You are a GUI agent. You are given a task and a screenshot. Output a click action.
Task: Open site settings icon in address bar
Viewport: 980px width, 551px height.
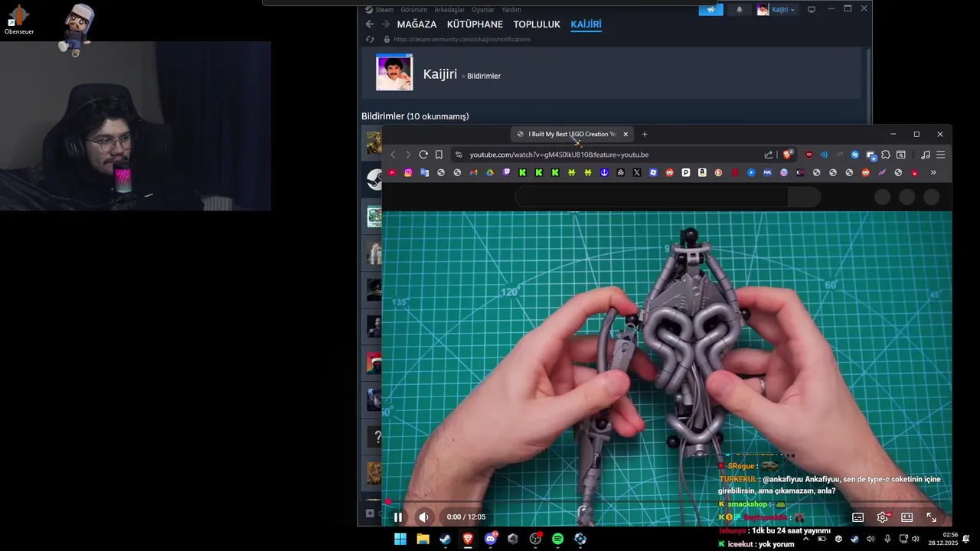coord(459,155)
